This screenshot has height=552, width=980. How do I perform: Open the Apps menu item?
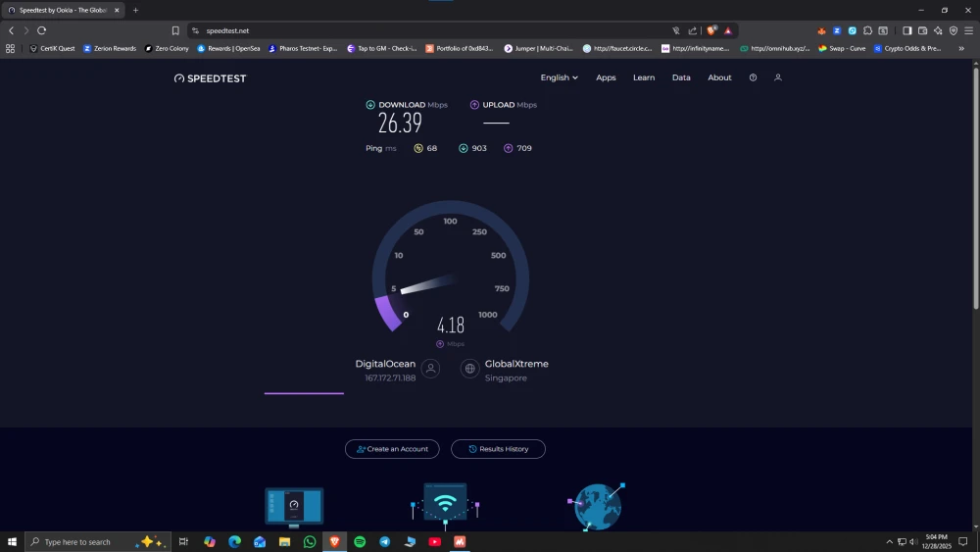[606, 77]
